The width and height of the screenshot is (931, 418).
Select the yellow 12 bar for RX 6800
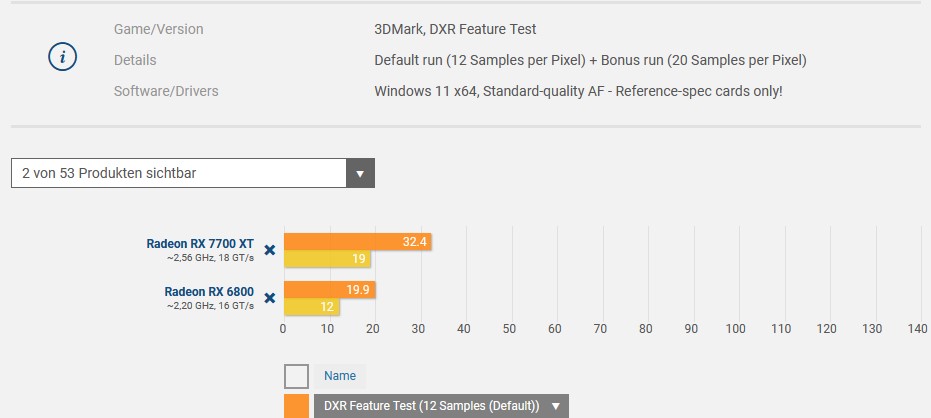pos(312,307)
